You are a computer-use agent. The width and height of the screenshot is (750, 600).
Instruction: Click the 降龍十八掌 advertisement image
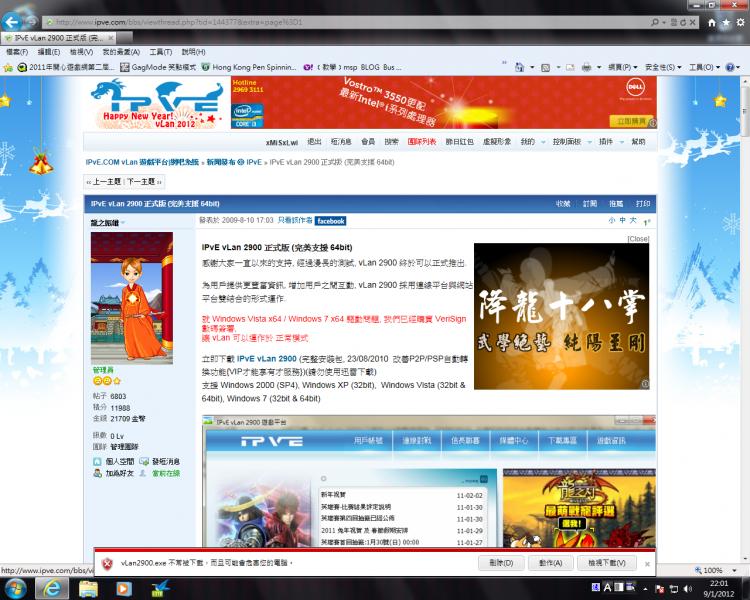pyautogui.click(x=562, y=316)
